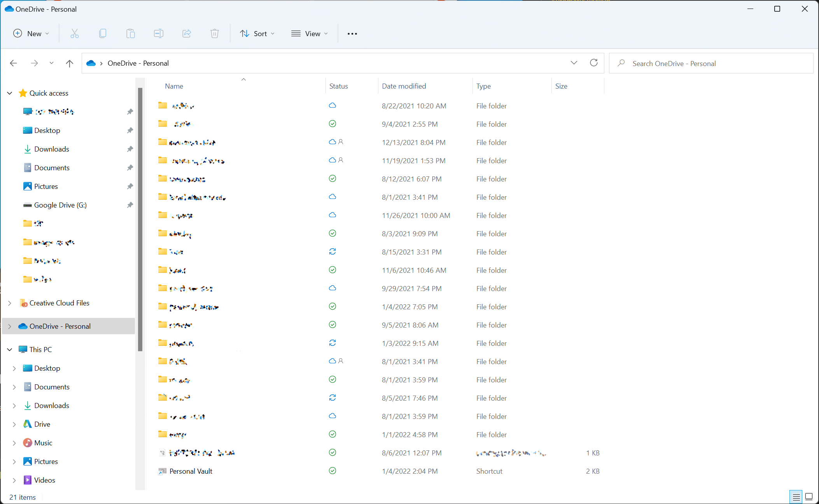This screenshot has width=819, height=504.
Task: Cut the selection using the scissors icon
Action: pos(75,33)
